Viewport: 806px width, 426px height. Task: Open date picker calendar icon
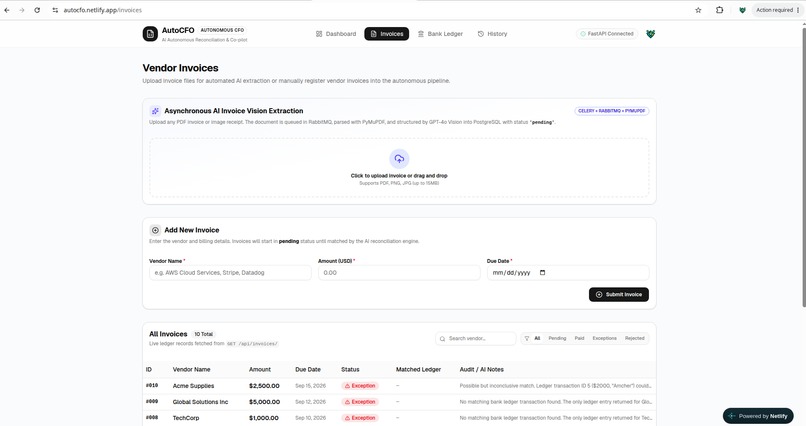[542, 273]
